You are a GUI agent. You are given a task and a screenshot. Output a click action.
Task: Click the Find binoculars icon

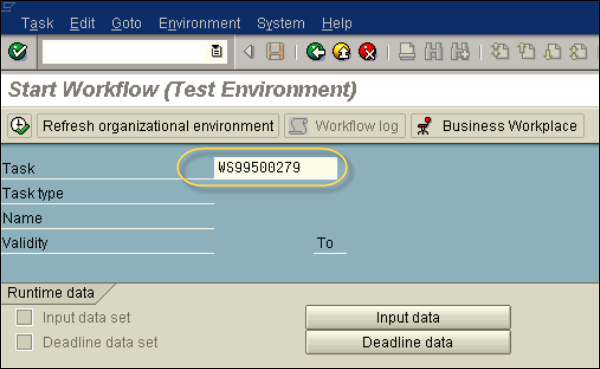pyautogui.click(x=434, y=52)
